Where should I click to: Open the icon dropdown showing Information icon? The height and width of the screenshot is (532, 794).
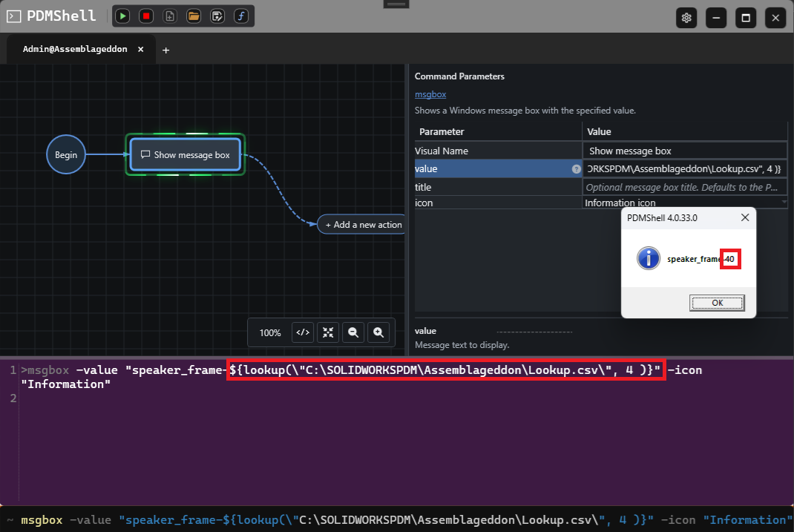pyautogui.click(x=685, y=203)
